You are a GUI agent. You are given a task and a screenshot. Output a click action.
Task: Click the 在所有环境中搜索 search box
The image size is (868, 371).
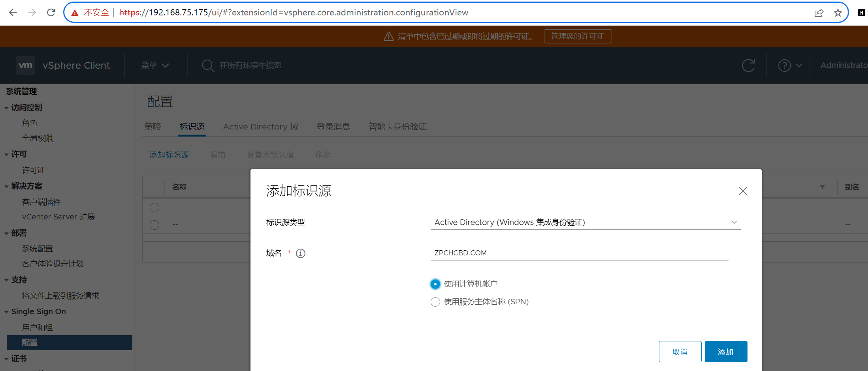click(250, 66)
